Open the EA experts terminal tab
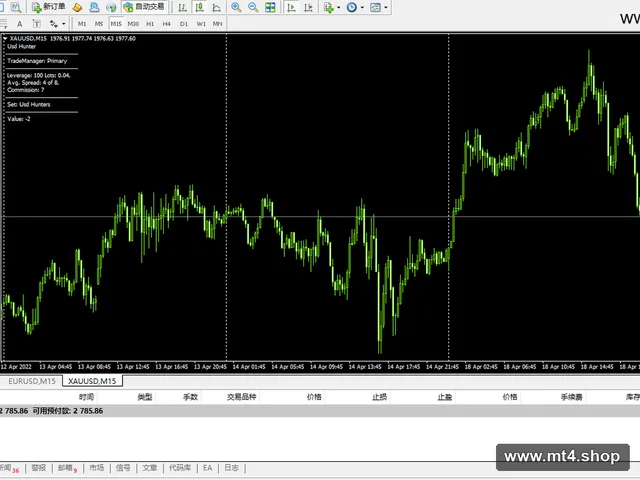This screenshot has width=640, height=480. 207,468
